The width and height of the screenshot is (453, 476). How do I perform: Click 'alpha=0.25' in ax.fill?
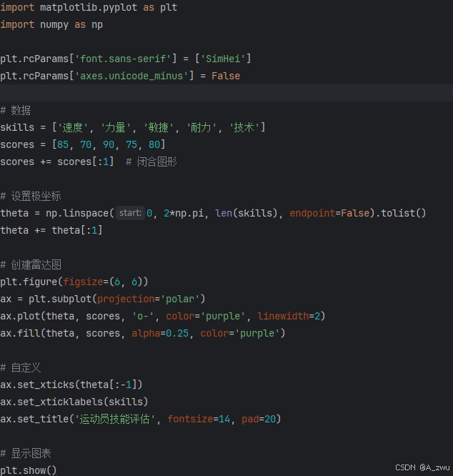pyautogui.click(x=160, y=333)
